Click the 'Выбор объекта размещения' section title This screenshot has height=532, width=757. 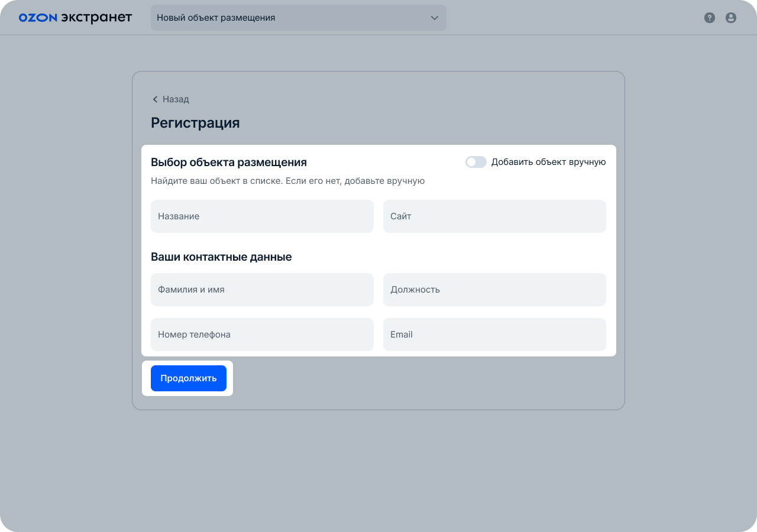point(229,162)
